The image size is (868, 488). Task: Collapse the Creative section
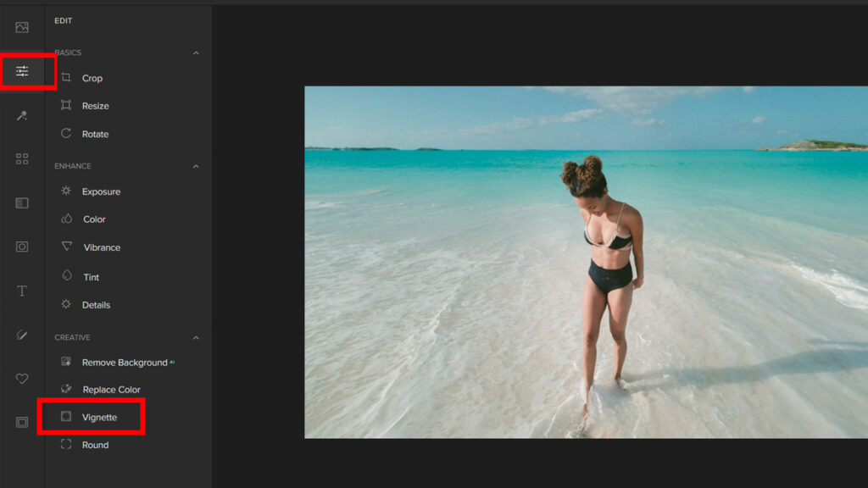(x=196, y=337)
